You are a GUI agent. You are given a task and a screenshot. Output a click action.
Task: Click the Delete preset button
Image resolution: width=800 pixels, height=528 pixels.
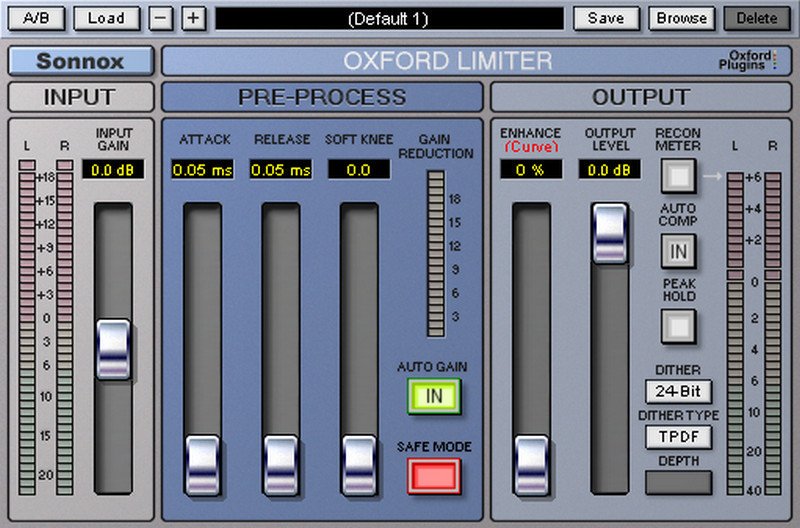[756, 18]
